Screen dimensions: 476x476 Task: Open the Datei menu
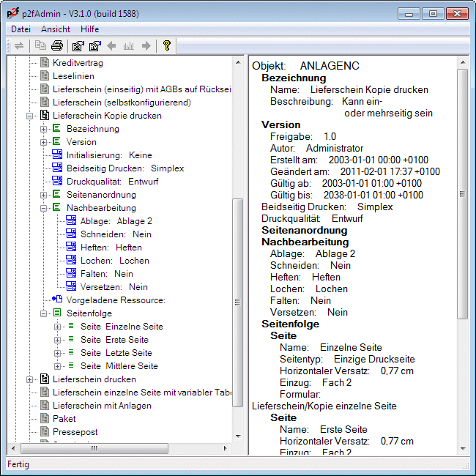pyautogui.click(x=21, y=29)
